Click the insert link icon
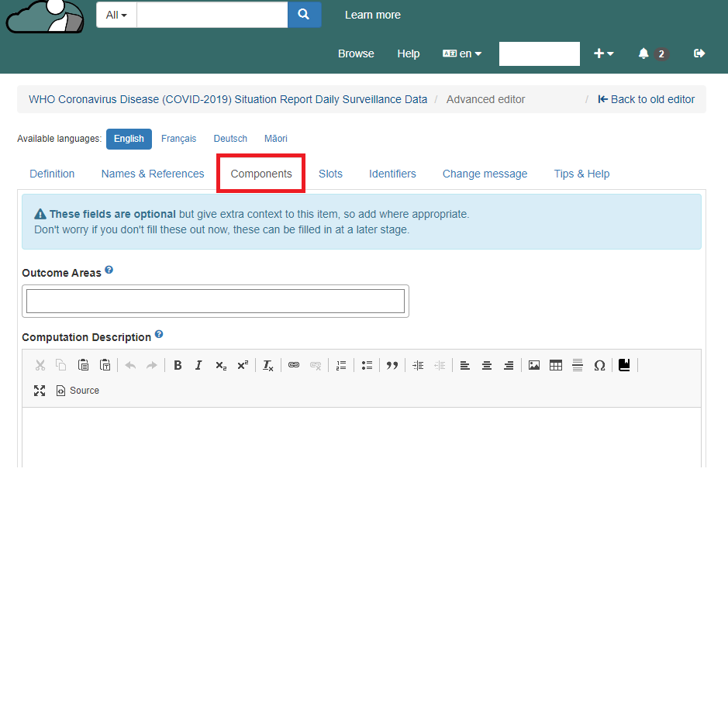 click(294, 365)
